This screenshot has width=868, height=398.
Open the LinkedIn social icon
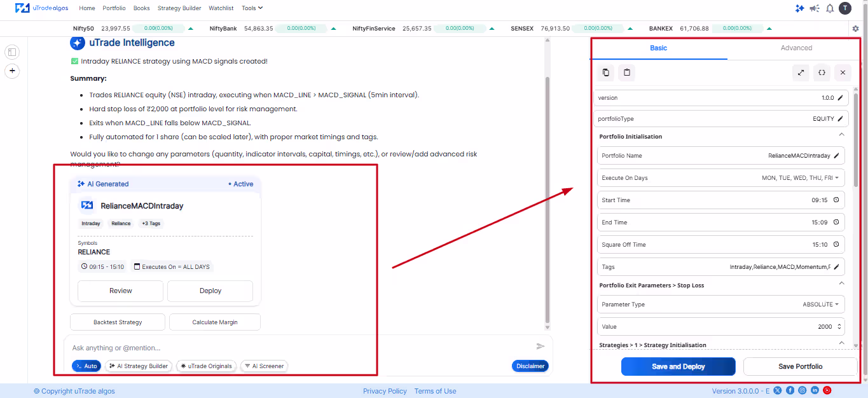point(815,390)
